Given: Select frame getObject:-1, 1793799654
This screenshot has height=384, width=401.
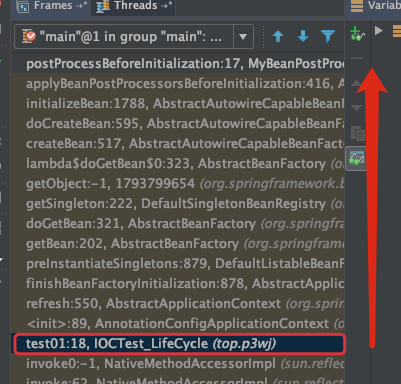Looking at the screenshot, I should (178, 183).
